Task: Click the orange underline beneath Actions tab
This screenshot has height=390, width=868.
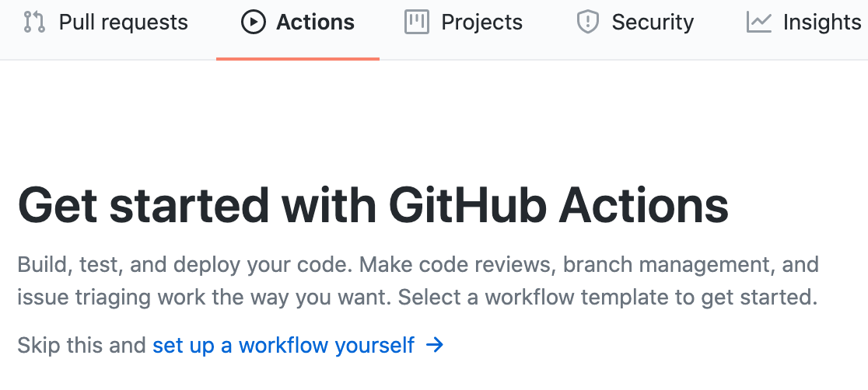Action: point(298,58)
